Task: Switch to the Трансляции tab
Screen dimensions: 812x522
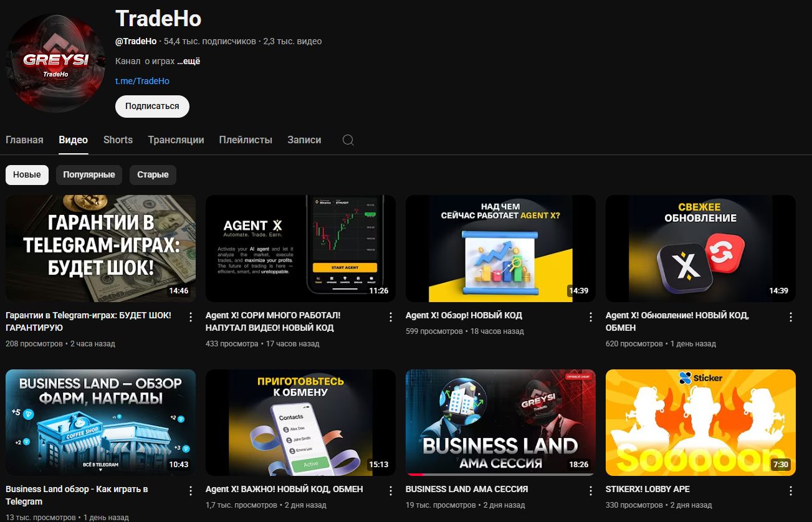Action: coord(176,140)
